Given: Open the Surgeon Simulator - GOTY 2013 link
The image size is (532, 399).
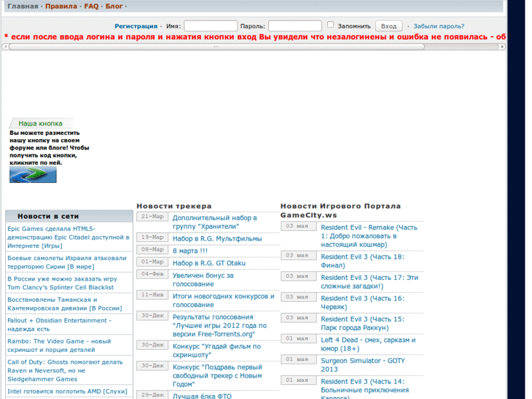Looking at the screenshot, I should [362, 364].
